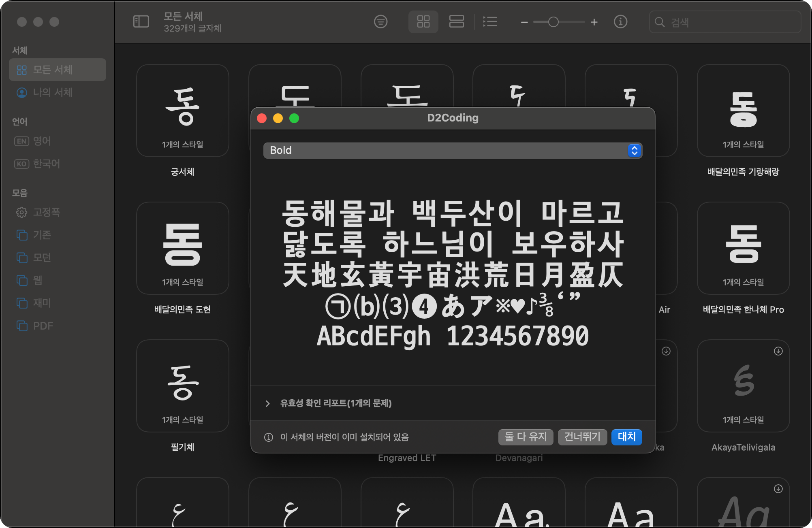Switch to samples view mode

click(456, 21)
